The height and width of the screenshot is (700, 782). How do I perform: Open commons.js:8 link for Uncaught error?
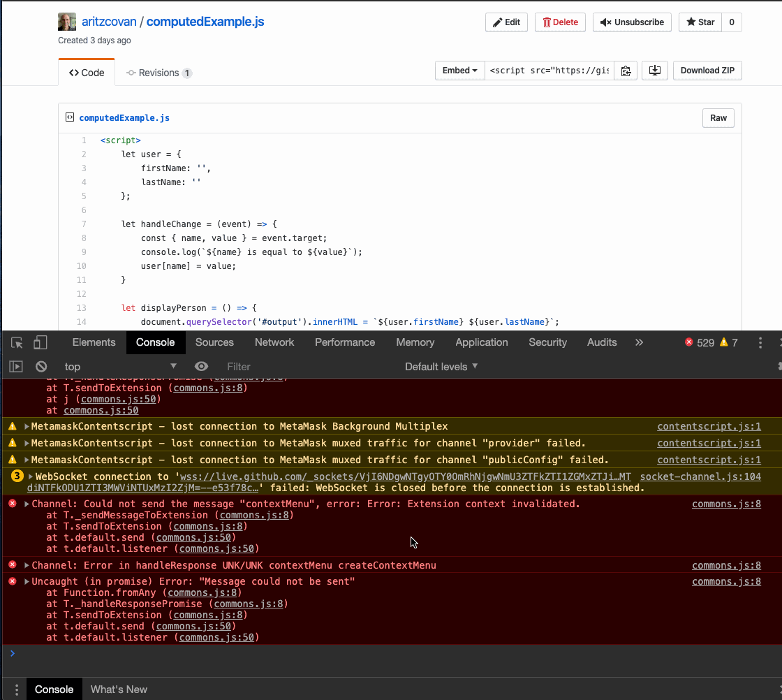(x=726, y=582)
